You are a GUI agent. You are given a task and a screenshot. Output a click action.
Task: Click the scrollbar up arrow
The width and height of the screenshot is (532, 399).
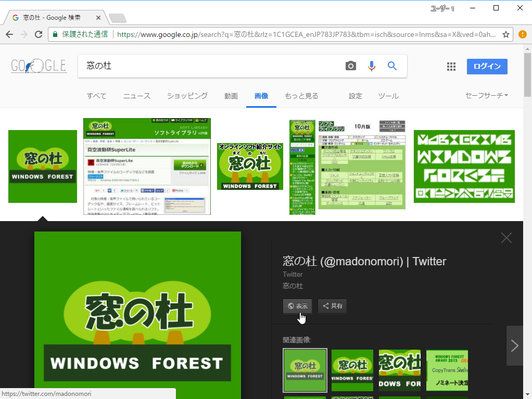527,49
